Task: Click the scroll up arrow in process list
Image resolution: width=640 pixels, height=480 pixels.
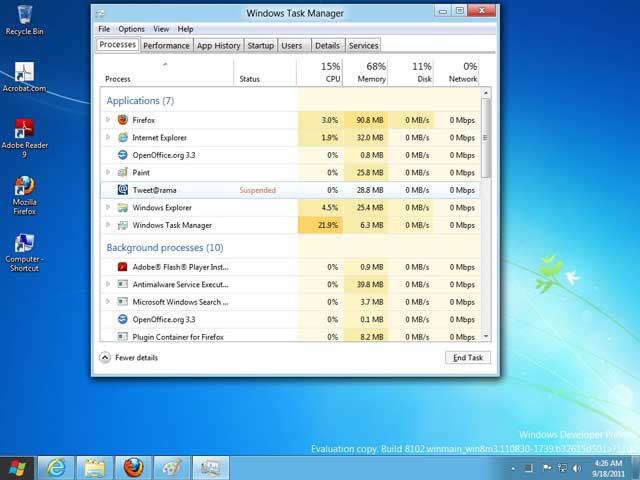Action: click(x=486, y=93)
